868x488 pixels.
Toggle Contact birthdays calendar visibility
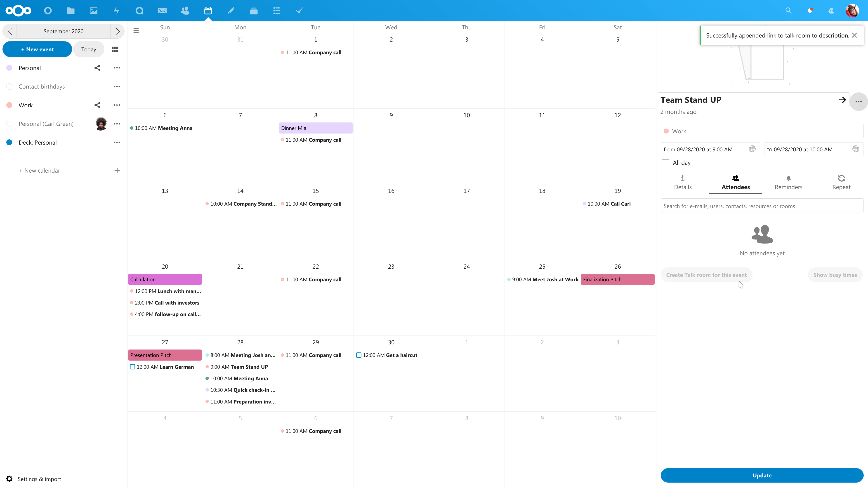9,87
